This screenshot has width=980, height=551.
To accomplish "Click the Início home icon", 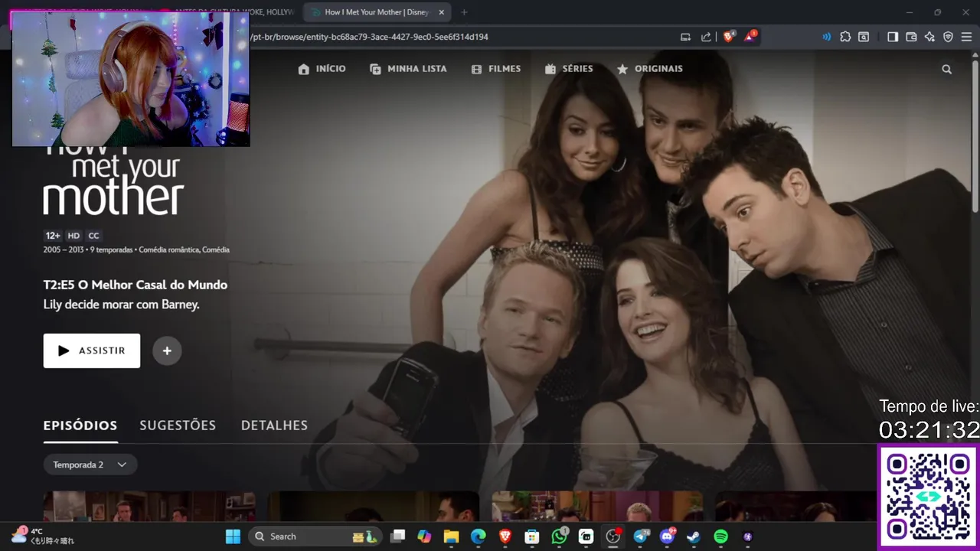I will (304, 69).
